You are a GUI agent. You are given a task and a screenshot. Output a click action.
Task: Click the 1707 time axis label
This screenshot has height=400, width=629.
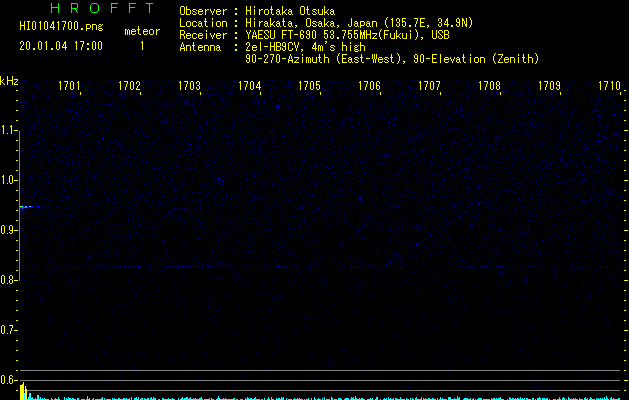pos(429,86)
